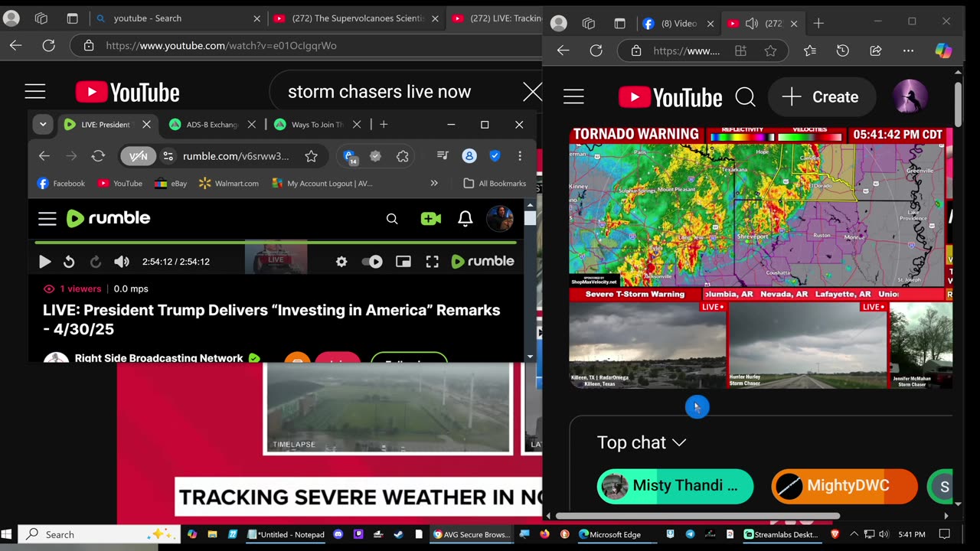Open Walmart.com bookmark
Screen dimensions: 980x551
(229, 184)
